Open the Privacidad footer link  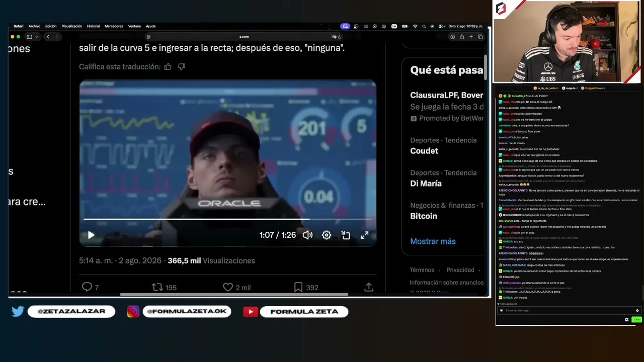click(460, 270)
